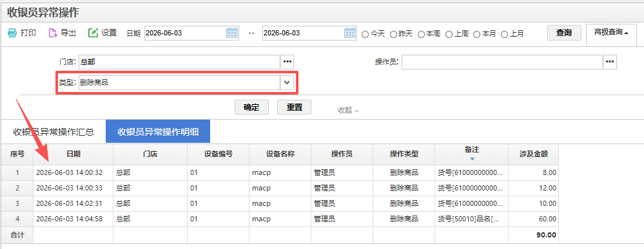Viewport: 644px width, 249px height.
Task: Click the amount cell 60.00
Action: (534, 219)
